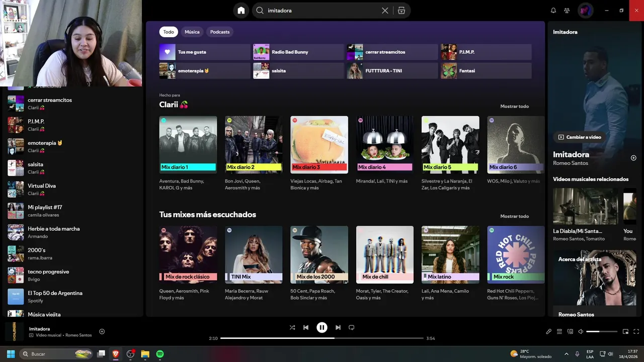Go to Spotify Home icon
Viewport: 644px width, 362px height.
tap(241, 11)
